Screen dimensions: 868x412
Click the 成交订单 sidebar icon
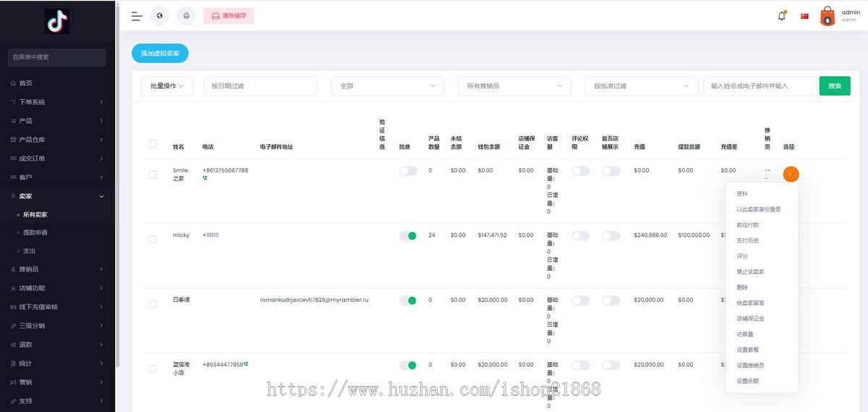coord(13,159)
